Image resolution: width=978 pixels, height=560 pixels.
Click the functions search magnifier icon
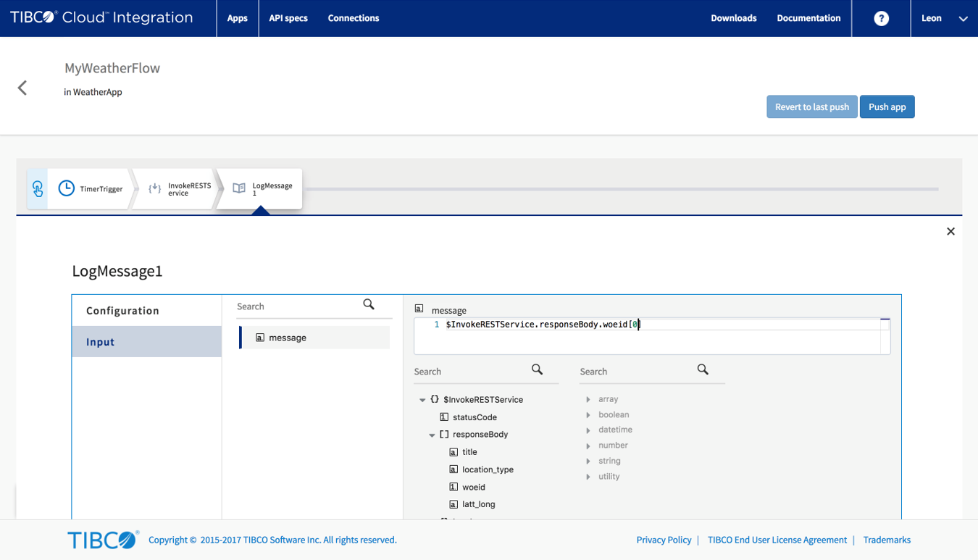tap(702, 369)
